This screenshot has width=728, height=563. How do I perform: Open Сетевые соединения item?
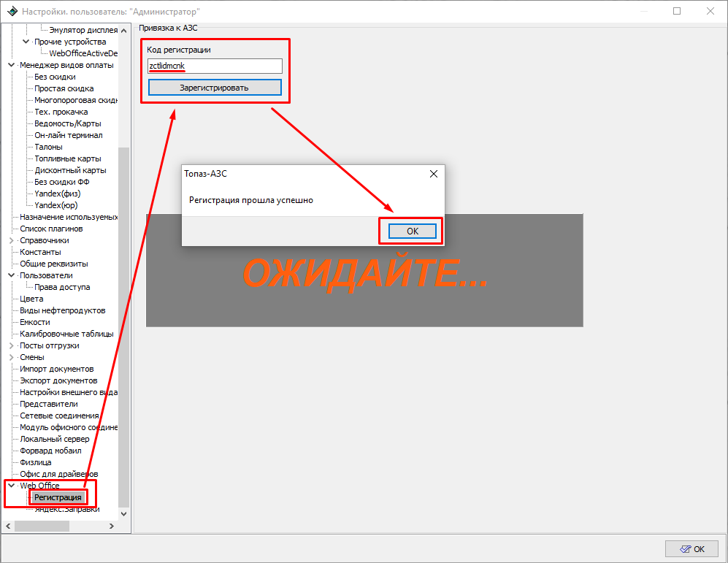coord(59,415)
